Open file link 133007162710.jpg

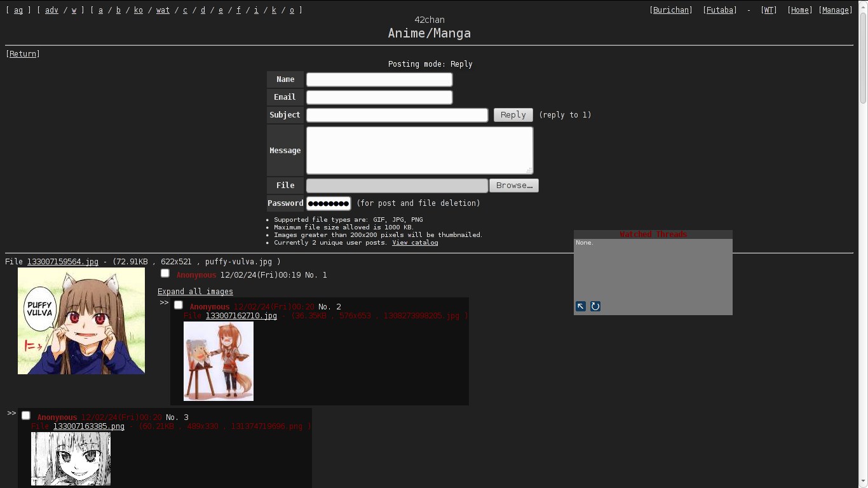point(241,316)
